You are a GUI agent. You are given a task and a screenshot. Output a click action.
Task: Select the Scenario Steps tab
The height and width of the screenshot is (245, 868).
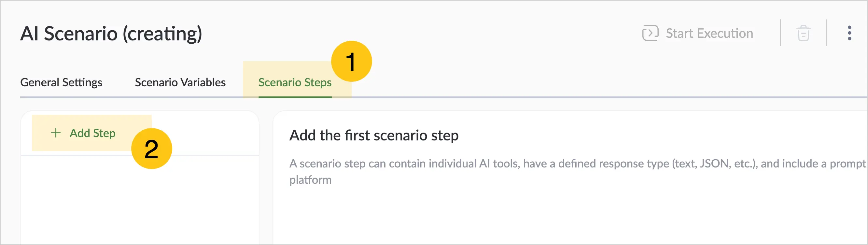[295, 82]
